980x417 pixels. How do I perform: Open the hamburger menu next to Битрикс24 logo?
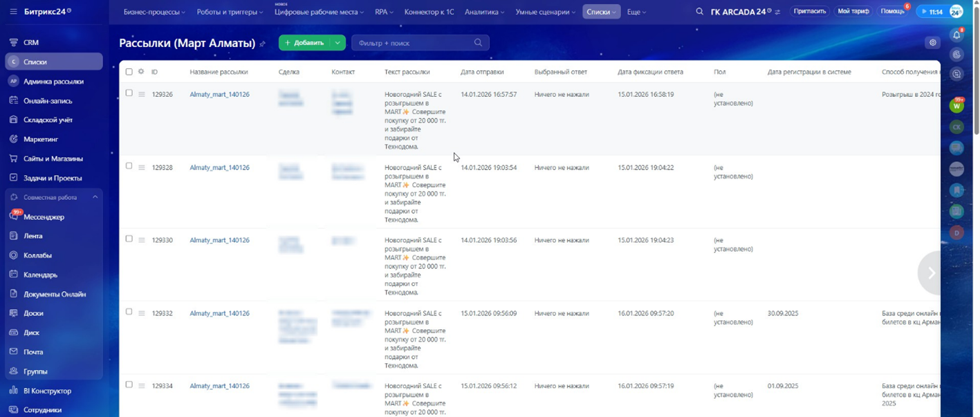point(13,12)
